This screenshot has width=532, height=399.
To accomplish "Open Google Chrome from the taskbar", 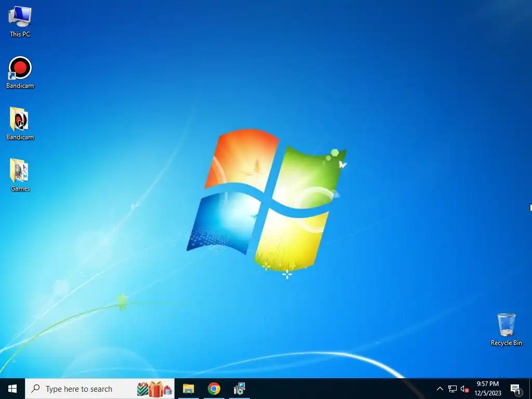I will coord(214,389).
